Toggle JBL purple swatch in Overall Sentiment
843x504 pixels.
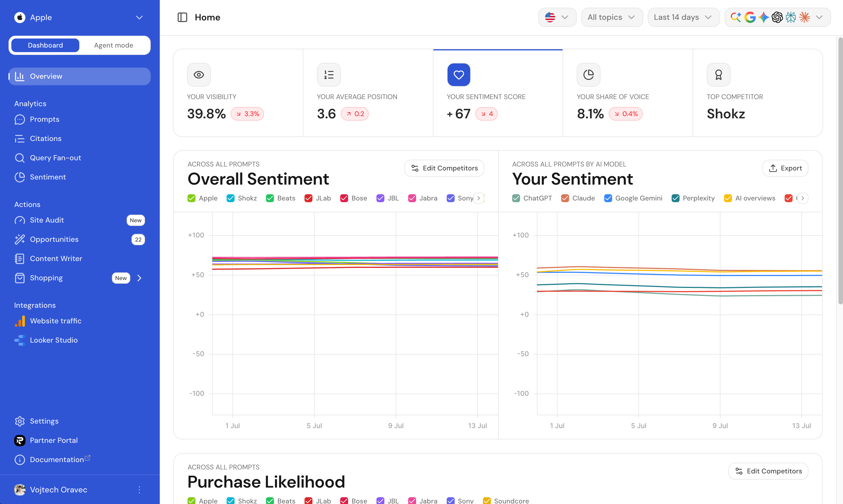pyautogui.click(x=380, y=198)
